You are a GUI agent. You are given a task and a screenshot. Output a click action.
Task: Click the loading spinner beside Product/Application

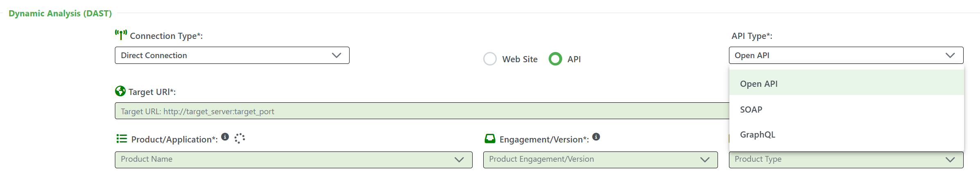click(240, 138)
